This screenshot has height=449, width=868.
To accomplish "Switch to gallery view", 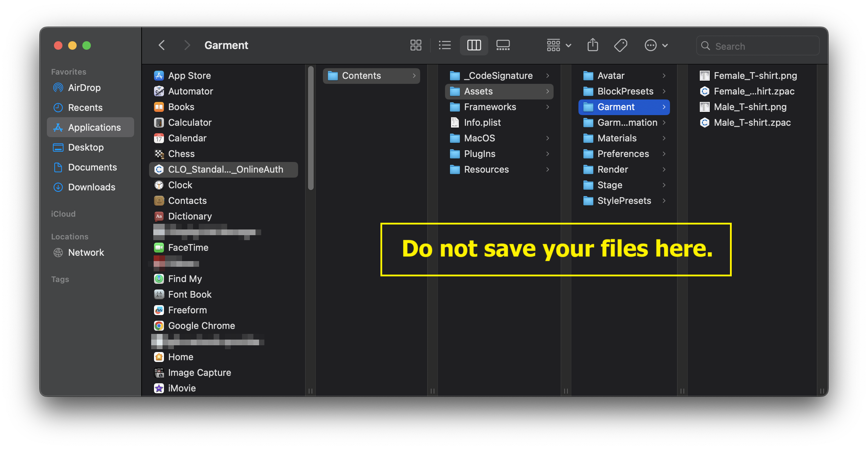I will tap(503, 45).
